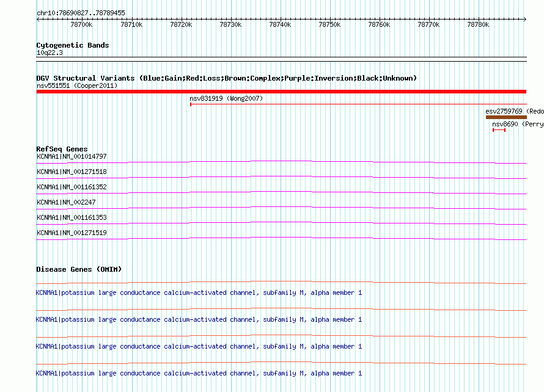This screenshot has height=392, width=544.
Task: Select the nsv831919 (Wong2007) variant line
Action: tap(358, 104)
